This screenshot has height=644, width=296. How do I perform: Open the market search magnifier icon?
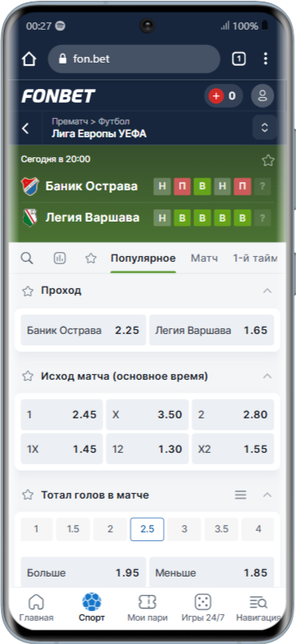27,259
